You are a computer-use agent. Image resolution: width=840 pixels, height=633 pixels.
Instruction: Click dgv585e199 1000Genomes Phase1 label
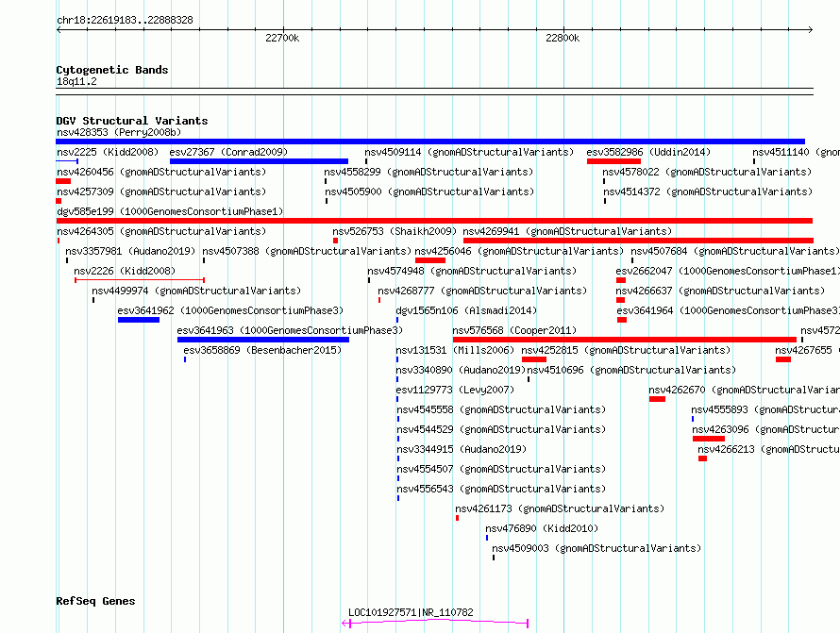click(170, 211)
